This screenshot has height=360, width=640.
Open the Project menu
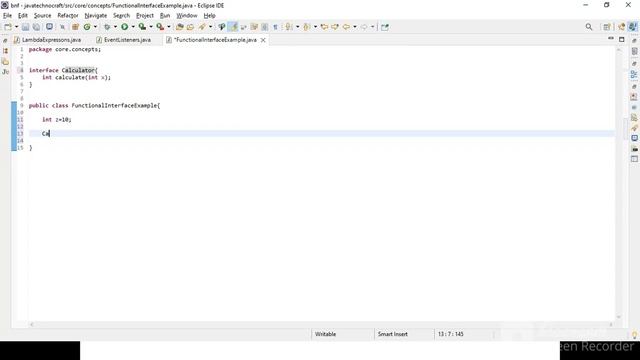[x=144, y=16]
